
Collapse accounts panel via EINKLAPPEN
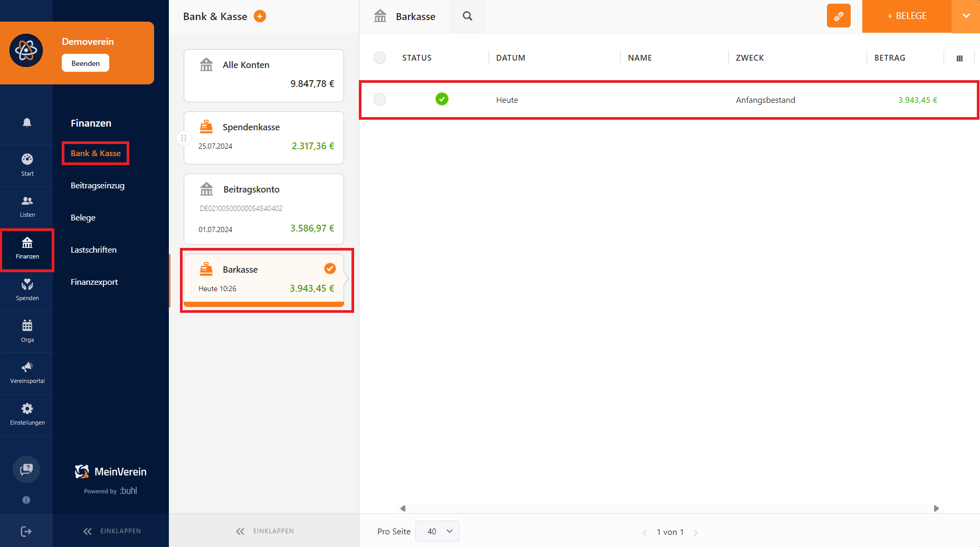[x=265, y=531]
